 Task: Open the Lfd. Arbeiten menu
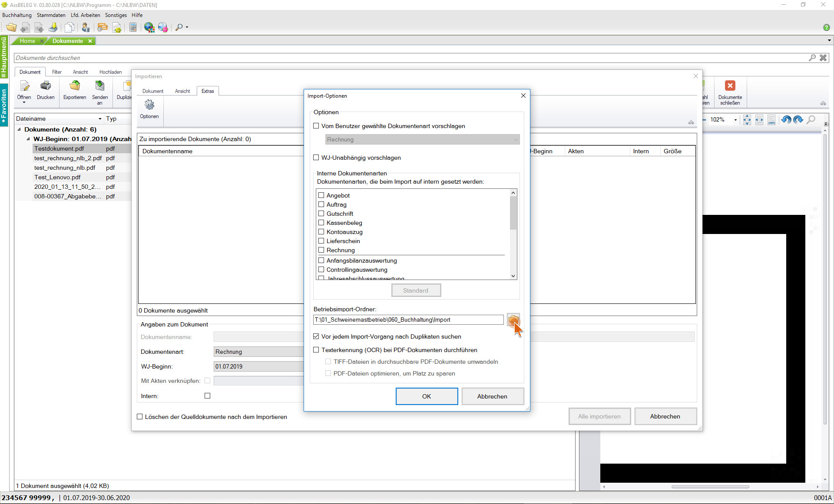(86, 15)
